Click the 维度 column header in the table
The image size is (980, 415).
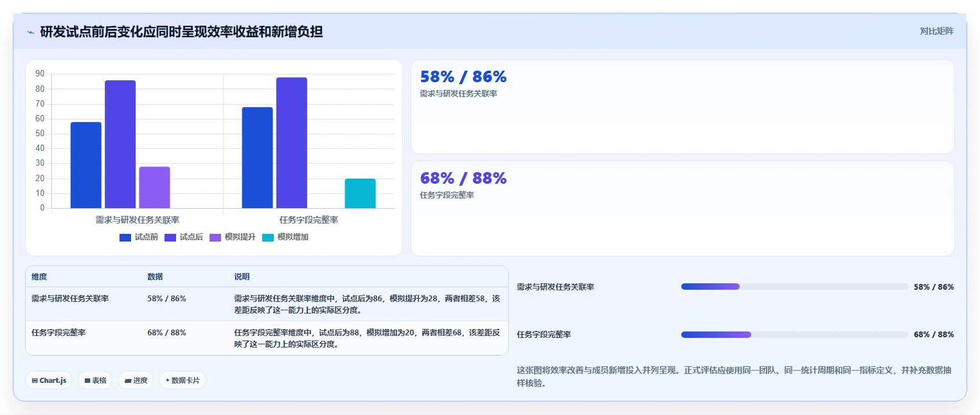tap(39, 277)
